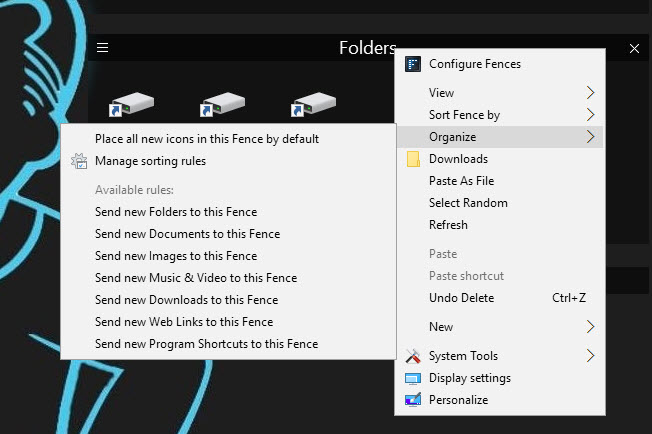Open the New menu entry
This screenshot has height=434, width=652.
(x=500, y=327)
